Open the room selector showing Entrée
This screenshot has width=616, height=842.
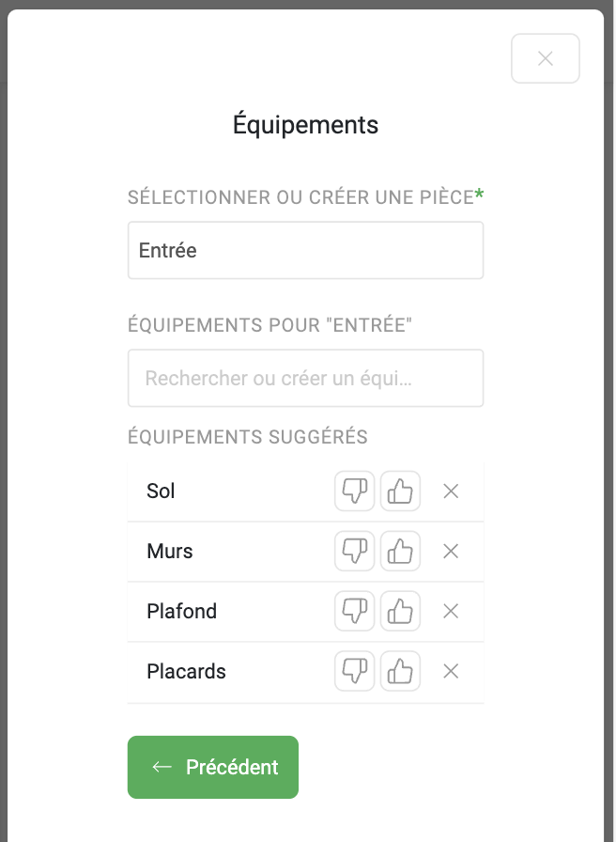[305, 251]
